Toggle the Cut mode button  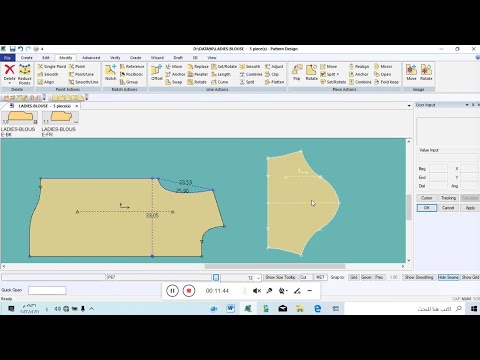(306, 277)
